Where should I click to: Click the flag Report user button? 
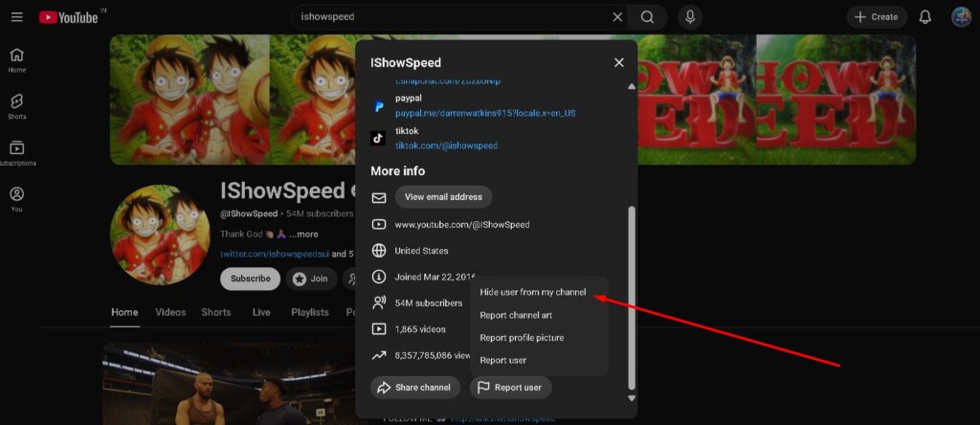point(511,388)
